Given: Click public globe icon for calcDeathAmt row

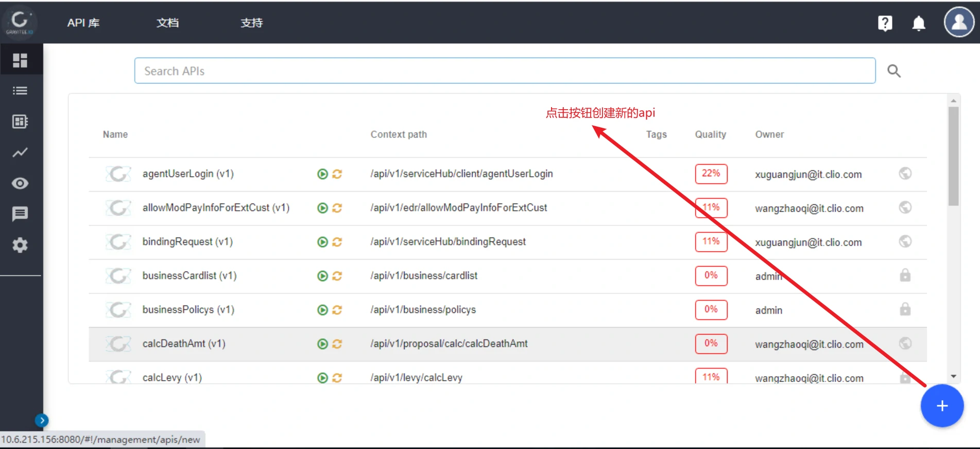Looking at the screenshot, I should coord(905,343).
